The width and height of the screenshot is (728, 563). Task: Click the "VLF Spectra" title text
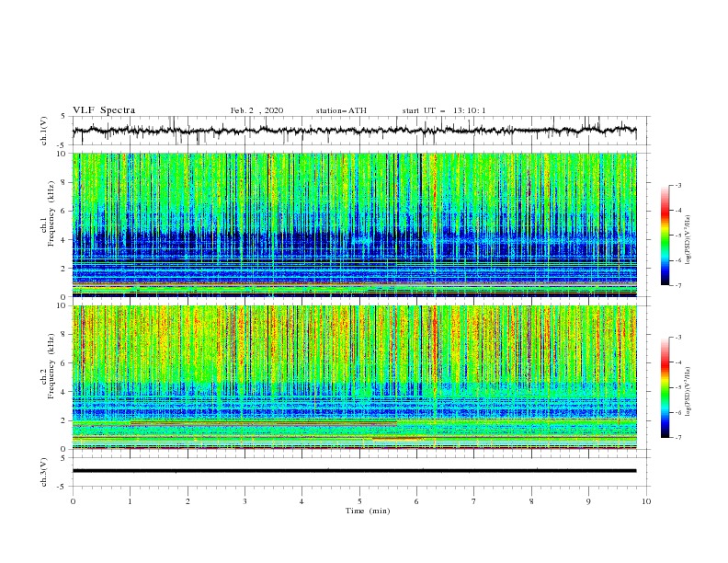104,110
